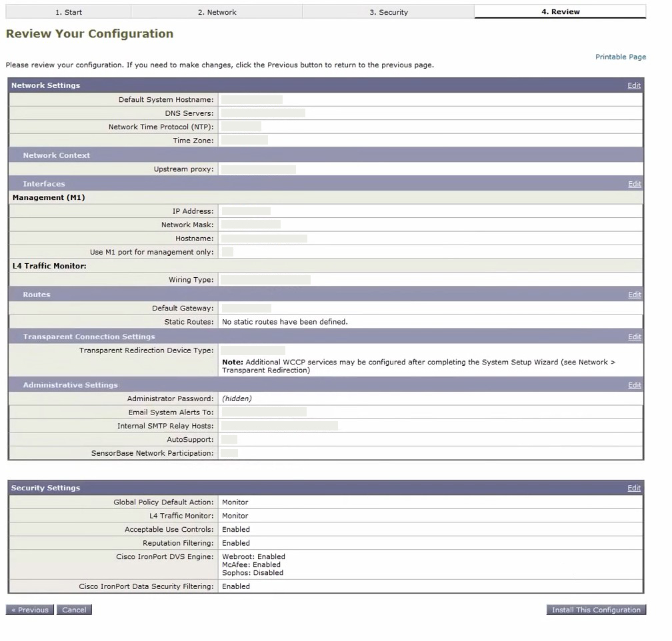Viewport: 672px width, 641px height.
Task: Go to the 1. Start wizard step
Action: pyautogui.click(x=69, y=12)
